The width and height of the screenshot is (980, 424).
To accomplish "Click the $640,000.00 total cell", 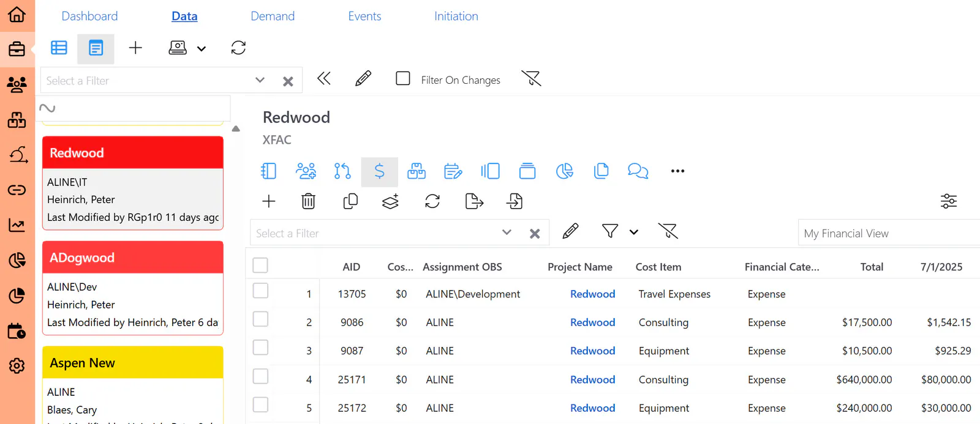I will (x=864, y=380).
